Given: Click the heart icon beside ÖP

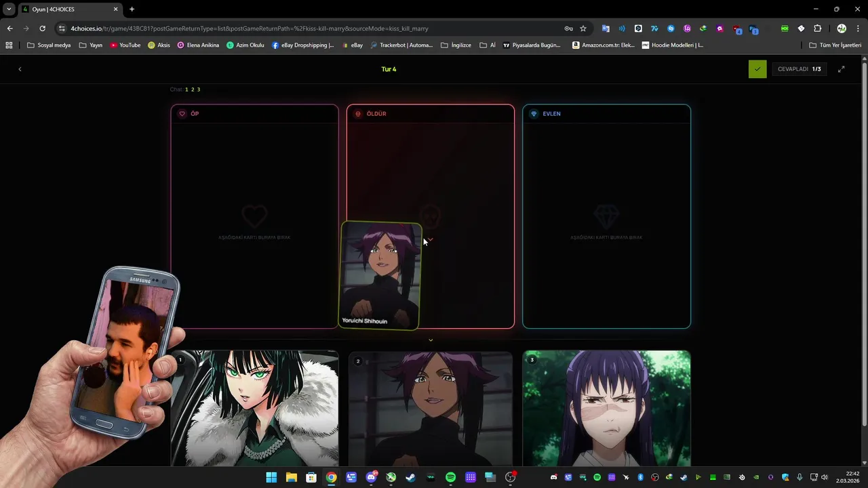Looking at the screenshot, I should point(182,114).
